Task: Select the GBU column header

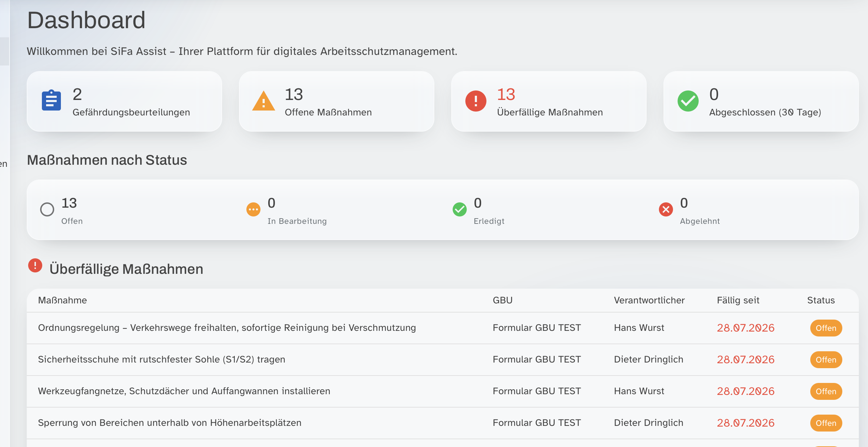Action: [503, 300]
